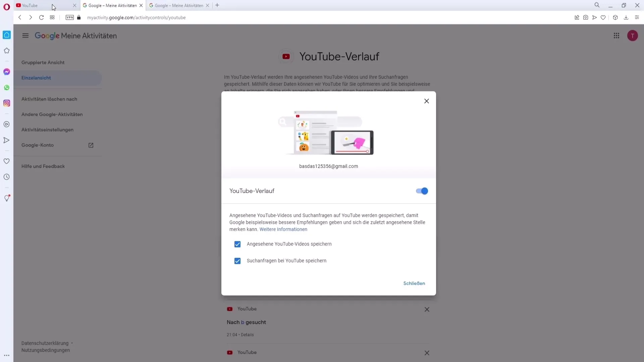The width and height of the screenshot is (644, 362).
Task: Click the YouTube icon in sidebar
Action: 6,124
